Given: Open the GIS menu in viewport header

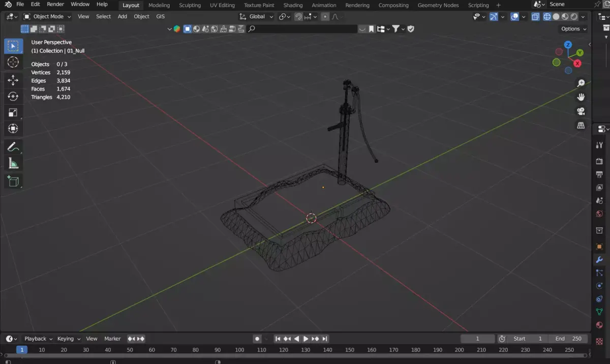Looking at the screenshot, I should tap(160, 16).
